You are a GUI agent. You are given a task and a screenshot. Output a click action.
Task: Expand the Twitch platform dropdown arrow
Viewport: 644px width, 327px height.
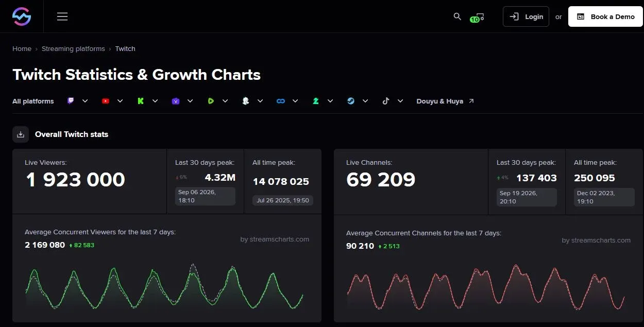[85, 101]
